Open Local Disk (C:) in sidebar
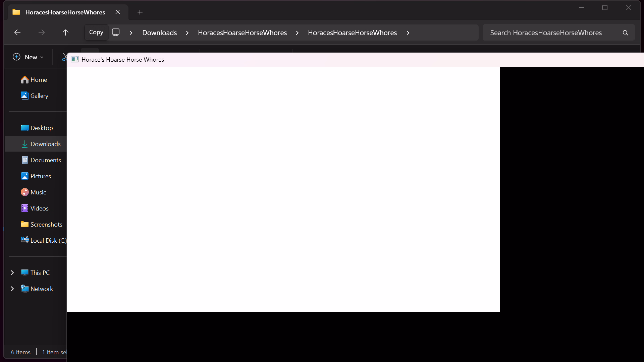The image size is (644, 362). [48, 241]
